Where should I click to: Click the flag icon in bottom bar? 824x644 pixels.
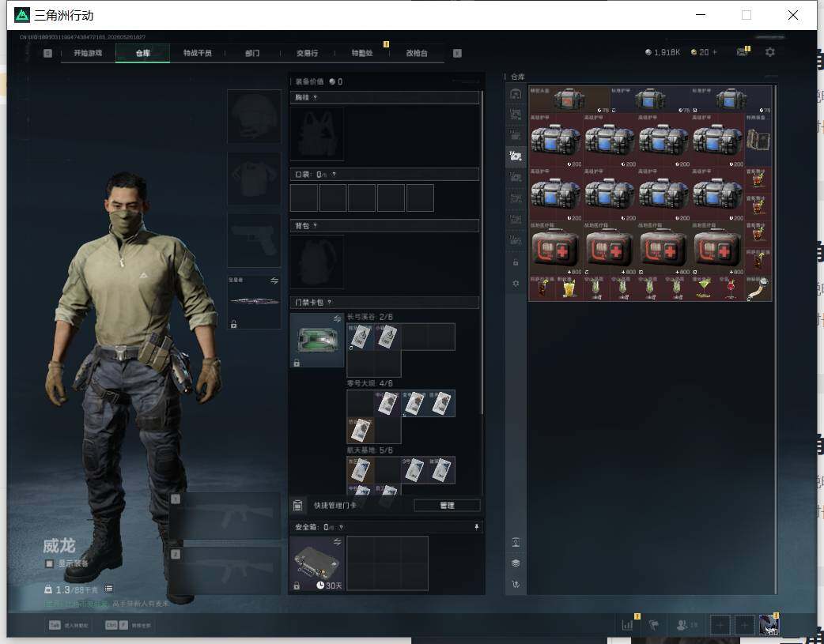(x=654, y=624)
